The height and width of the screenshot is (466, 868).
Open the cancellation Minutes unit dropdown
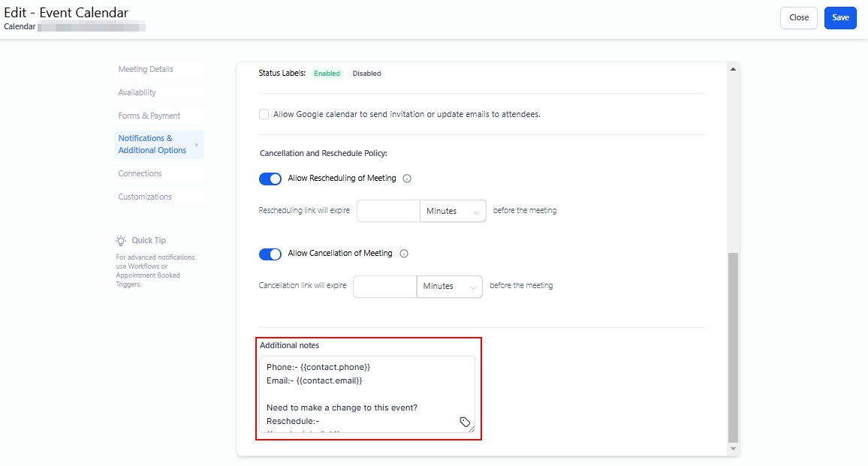pyautogui.click(x=449, y=286)
